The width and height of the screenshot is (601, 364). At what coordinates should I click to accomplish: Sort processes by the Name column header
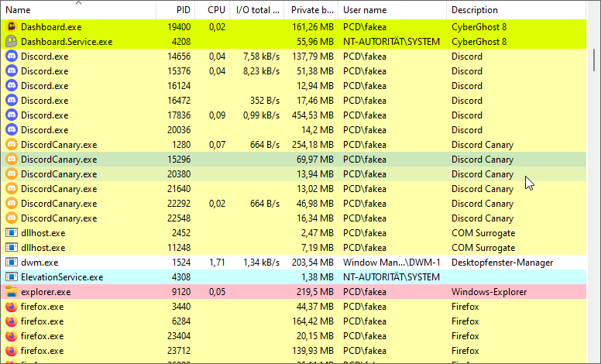coord(77,10)
